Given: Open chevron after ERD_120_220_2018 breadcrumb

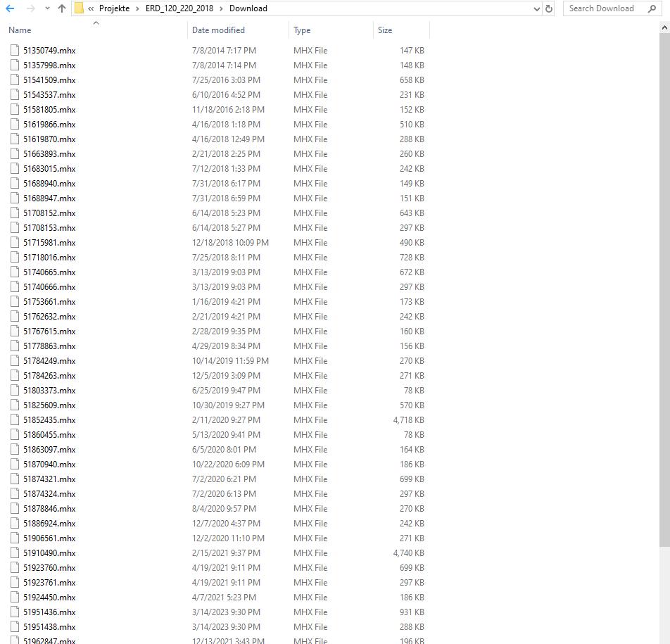Looking at the screenshot, I should click(221, 8).
